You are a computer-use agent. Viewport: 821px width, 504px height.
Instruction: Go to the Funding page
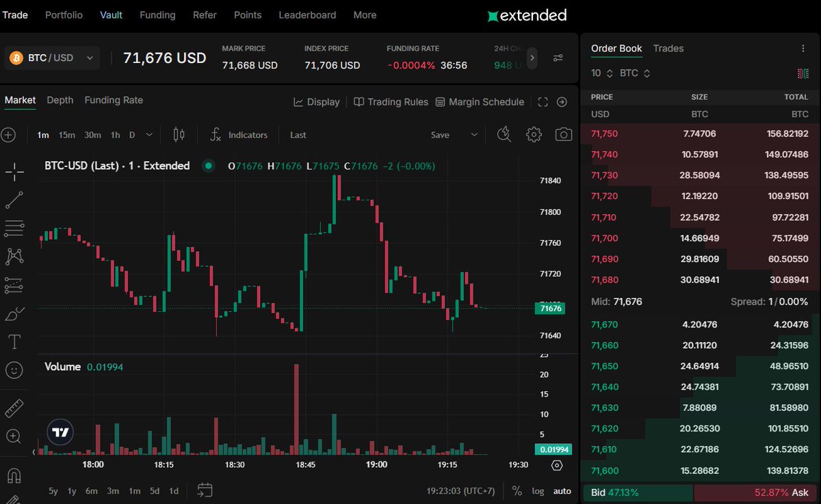157,15
